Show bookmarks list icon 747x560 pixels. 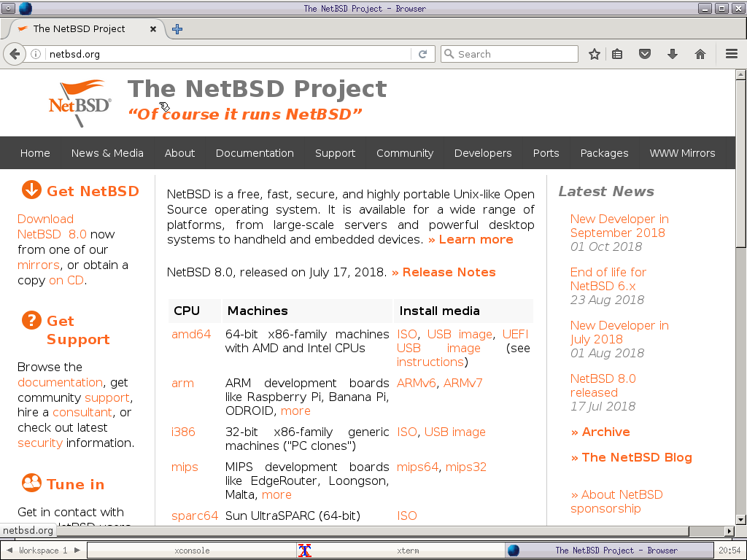tap(617, 54)
